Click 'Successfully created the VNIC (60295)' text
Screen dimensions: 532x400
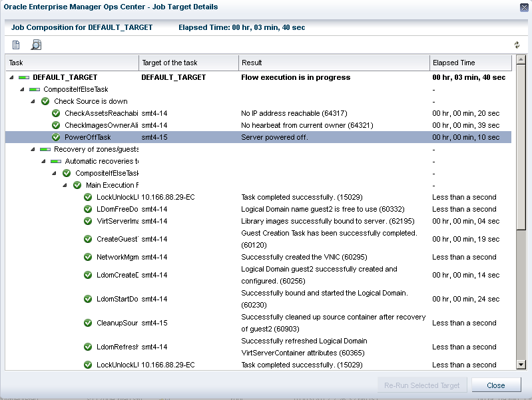[304, 257]
